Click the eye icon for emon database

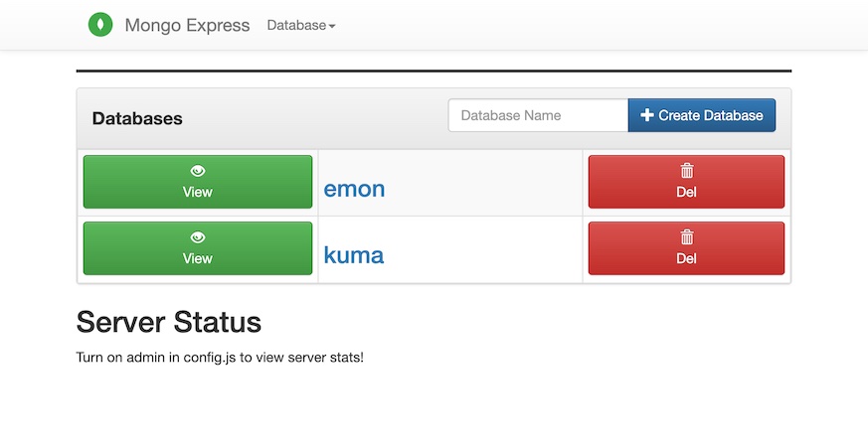[198, 171]
